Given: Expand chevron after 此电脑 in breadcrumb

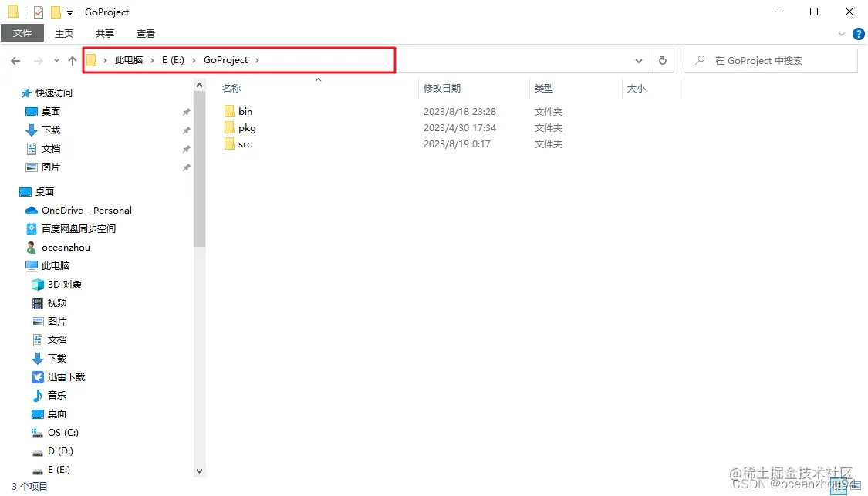Looking at the screenshot, I should click(x=152, y=60).
